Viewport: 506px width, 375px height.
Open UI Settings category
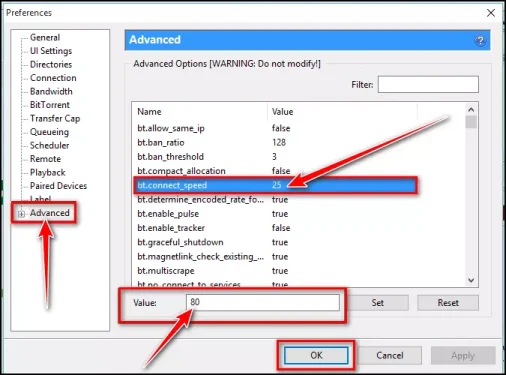click(51, 51)
